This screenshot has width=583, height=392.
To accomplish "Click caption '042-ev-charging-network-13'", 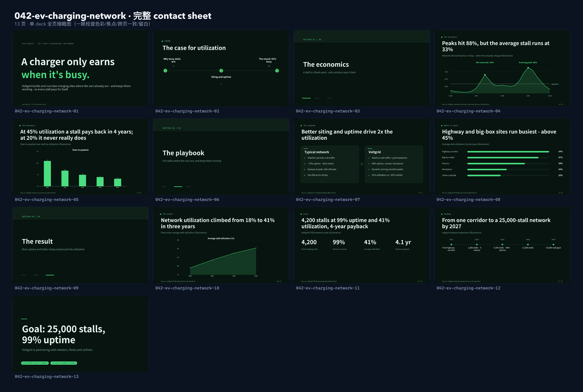I will [47, 377].
